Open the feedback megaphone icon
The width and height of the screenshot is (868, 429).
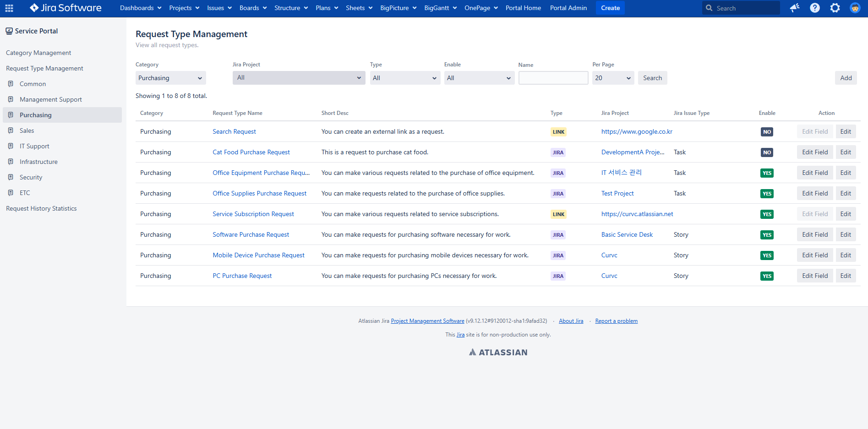[795, 8]
